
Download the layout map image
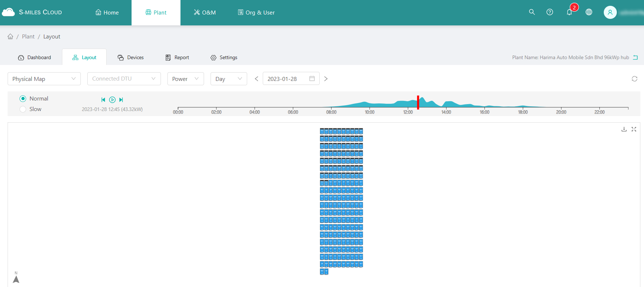624,129
